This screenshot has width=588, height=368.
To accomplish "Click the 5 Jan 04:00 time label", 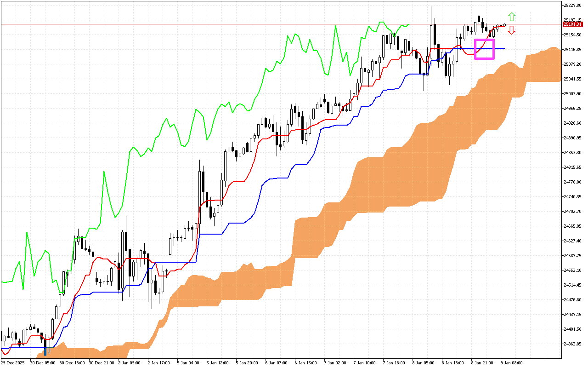I will click(188, 362).
